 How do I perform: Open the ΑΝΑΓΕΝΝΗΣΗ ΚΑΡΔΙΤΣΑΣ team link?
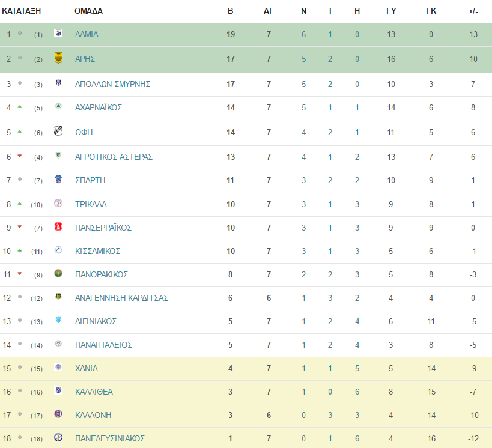121,298
